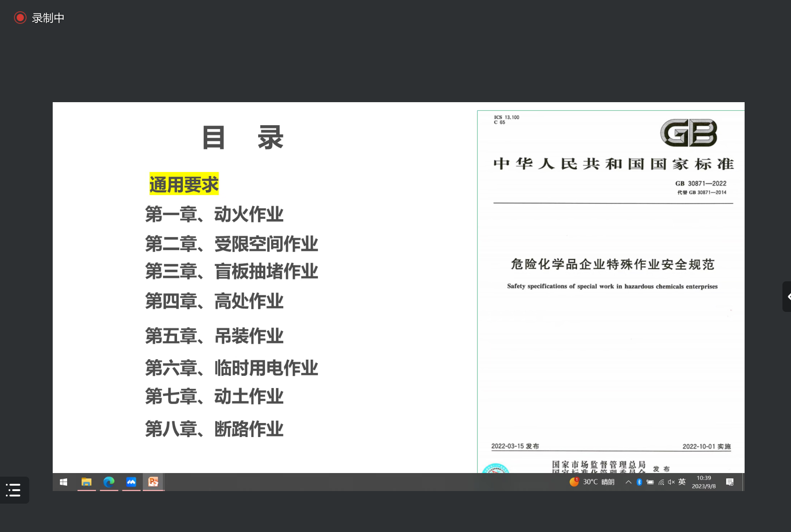The image size is (791, 532).
Task: Click the GB 30871—2022 standard number
Action: (x=700, y=183)
